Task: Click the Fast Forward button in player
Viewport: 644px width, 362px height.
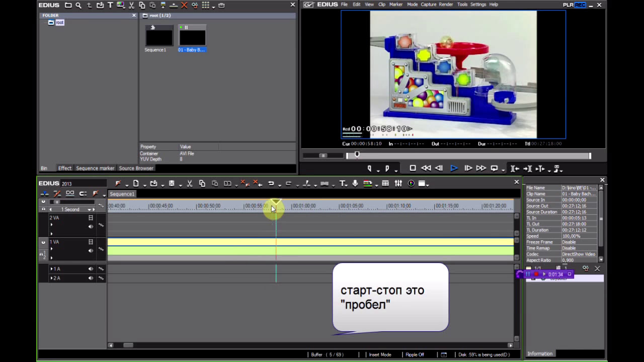Action: (x=481, y=168)
